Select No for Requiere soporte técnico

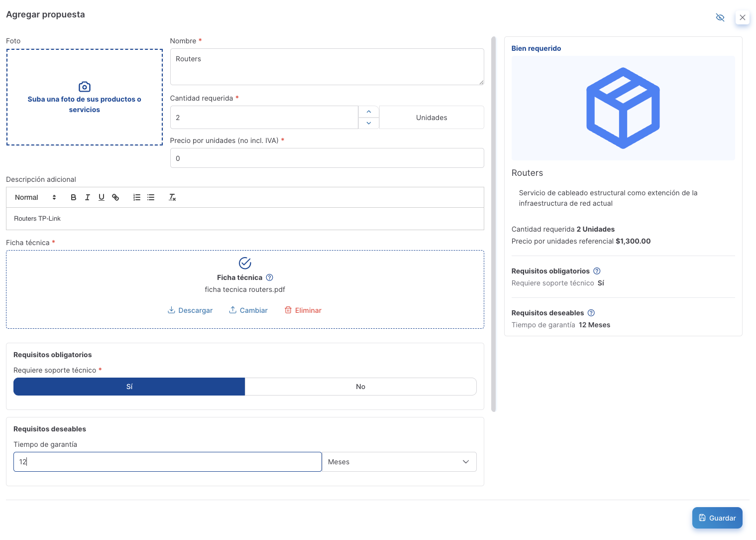pos(360,387)
